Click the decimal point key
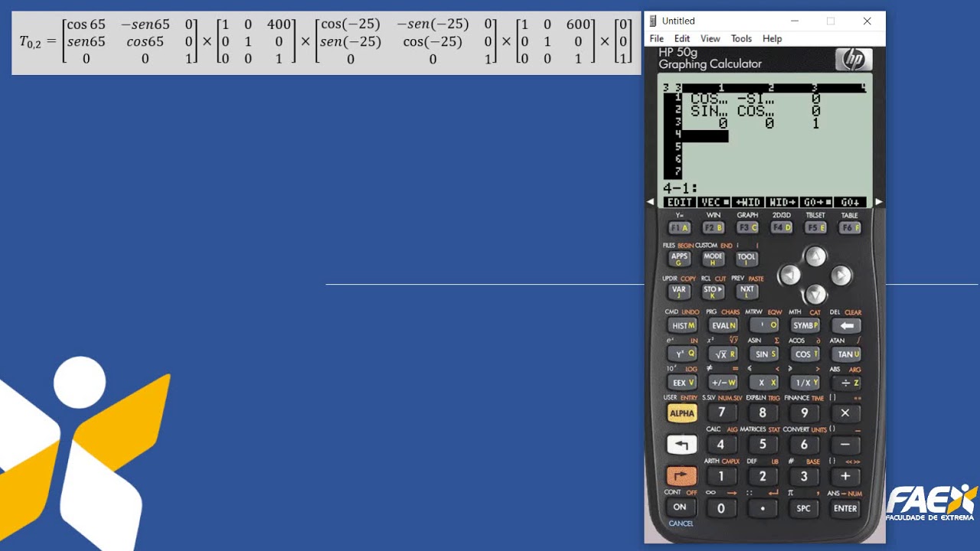Image resolution: width=980 pixels, height=551 pixels. pos(763,508)
